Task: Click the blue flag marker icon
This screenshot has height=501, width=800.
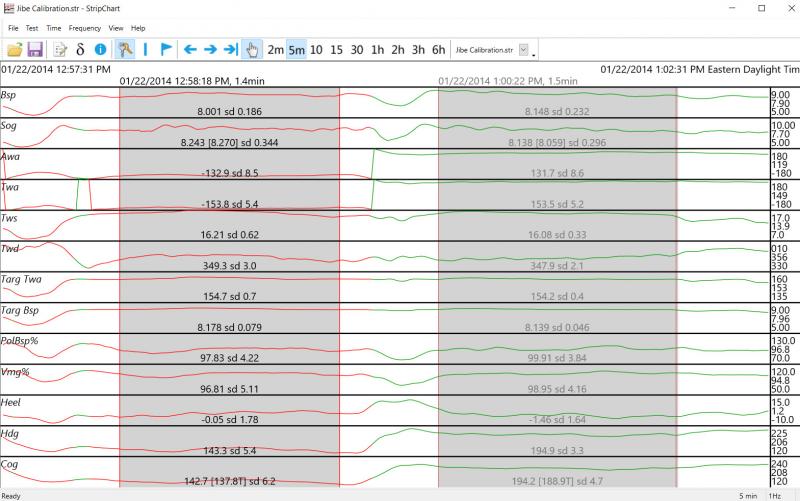Action: coord(166,49)
